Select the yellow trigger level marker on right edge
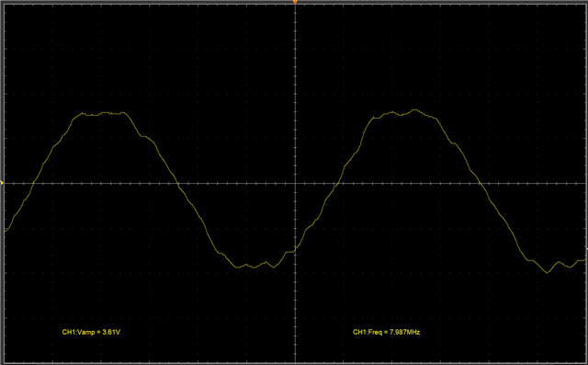The width and height of the screenshot is (588, 365). coord(586,249)
